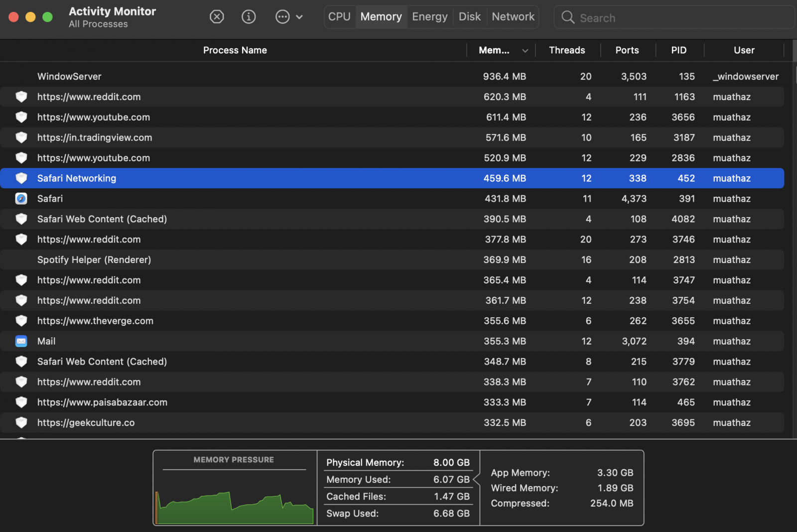Click the shield icon beside www.paisabazaar.com
The image size is (797, 532).
(21, 402)
